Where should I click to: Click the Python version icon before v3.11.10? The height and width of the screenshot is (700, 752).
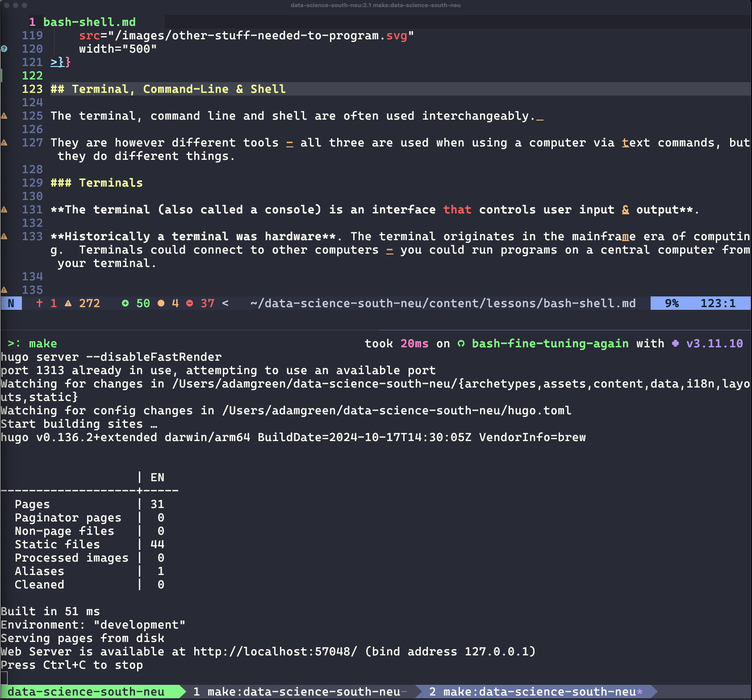coord(675,344)
